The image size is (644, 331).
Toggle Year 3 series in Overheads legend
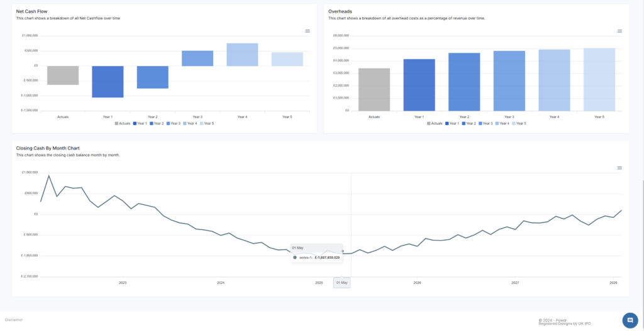[x=487, y=123]
